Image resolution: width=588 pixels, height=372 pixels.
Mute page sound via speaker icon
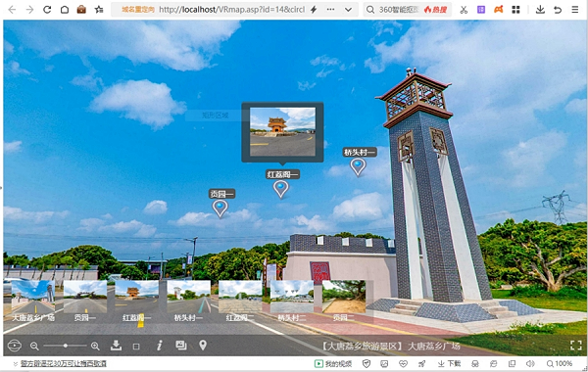click(530, 364)
